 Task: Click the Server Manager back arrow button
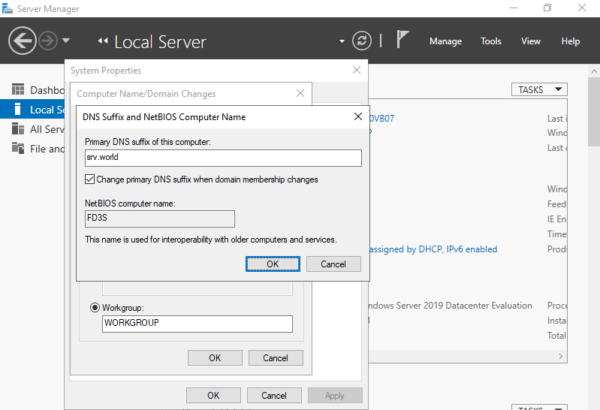pyautogui.click(x=22, y=41)
